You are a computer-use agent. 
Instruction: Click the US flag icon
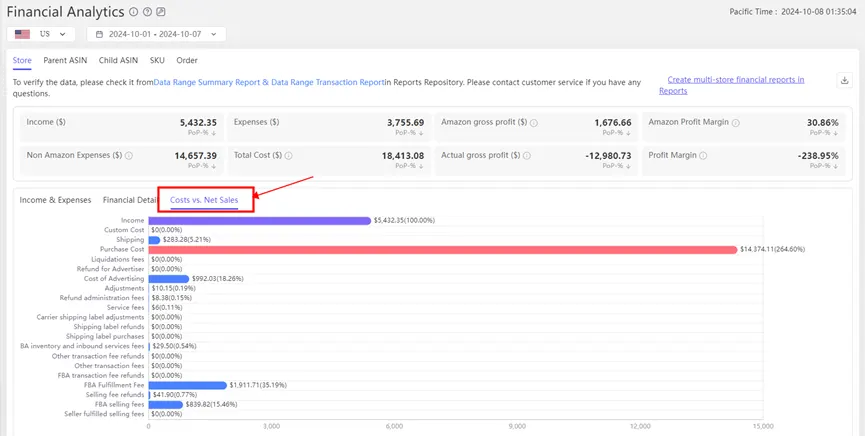tap(23, 34)
